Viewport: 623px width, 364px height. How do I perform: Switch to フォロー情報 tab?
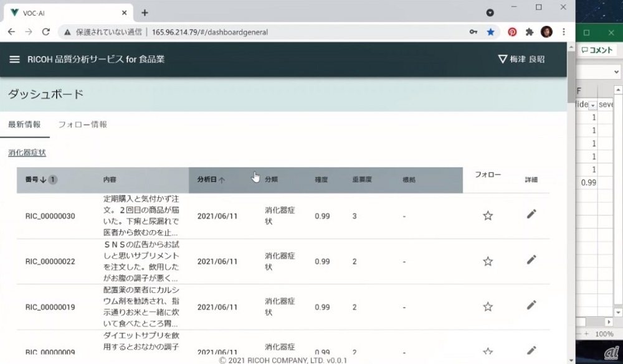(x=82, y=124)
